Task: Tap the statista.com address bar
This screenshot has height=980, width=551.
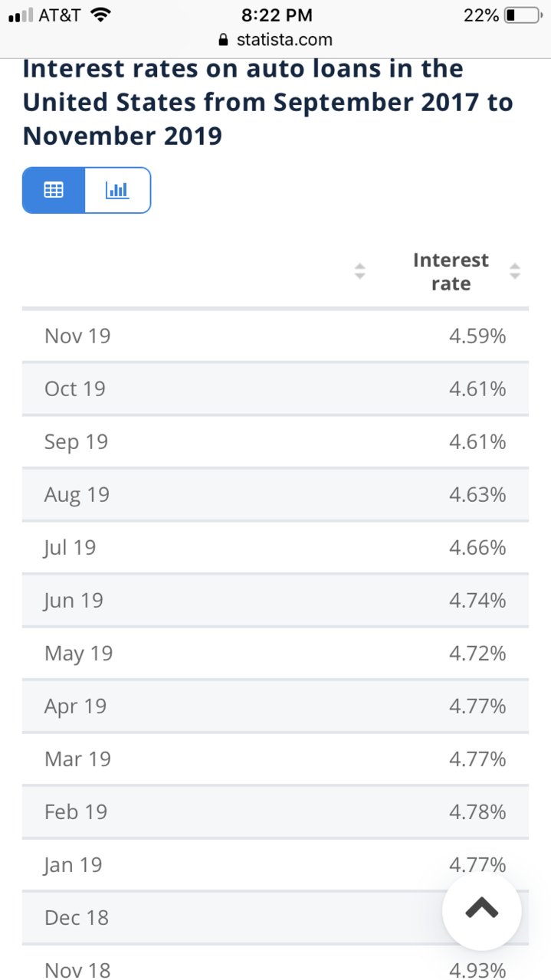Action: tap(276, 40)
